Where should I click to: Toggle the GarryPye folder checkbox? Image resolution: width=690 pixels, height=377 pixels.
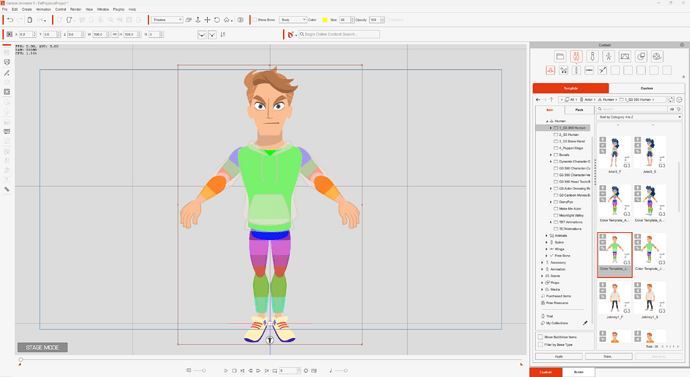coord(556,202)
